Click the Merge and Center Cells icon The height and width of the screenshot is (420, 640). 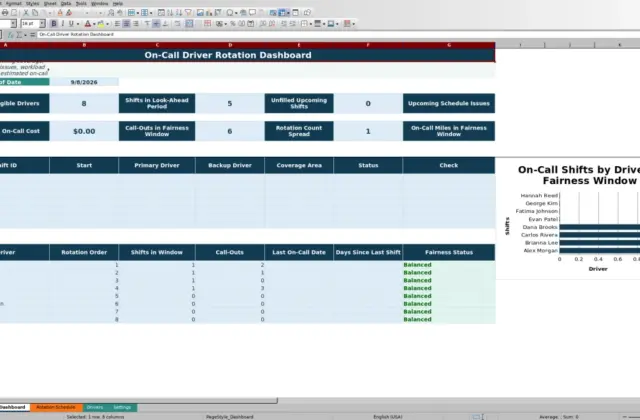(x=189, y=24)
